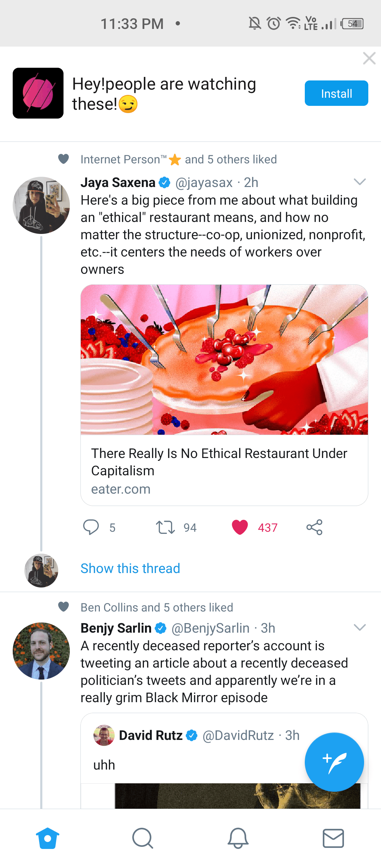Open the eater.com article card image
Image resolution: width=381 pixels, height=868 pixels.
pyautogui.click(x=224, y=360)
